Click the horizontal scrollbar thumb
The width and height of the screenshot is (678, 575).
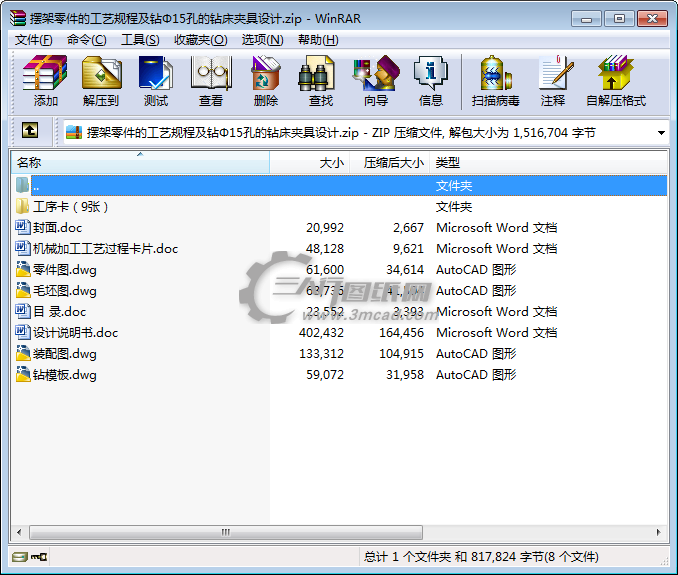[226, 532]
